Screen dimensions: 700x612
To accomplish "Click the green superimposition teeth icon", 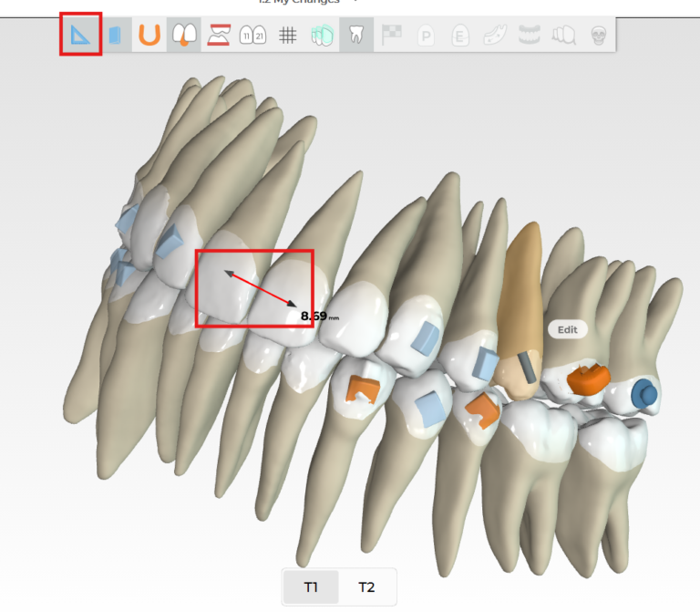I will coord(322,36).
